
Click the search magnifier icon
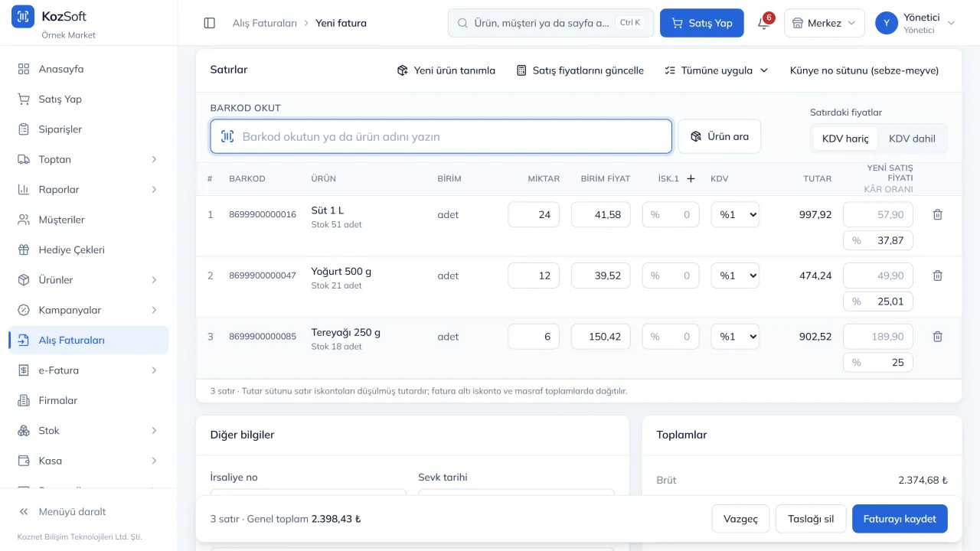(x=462, y=23)
